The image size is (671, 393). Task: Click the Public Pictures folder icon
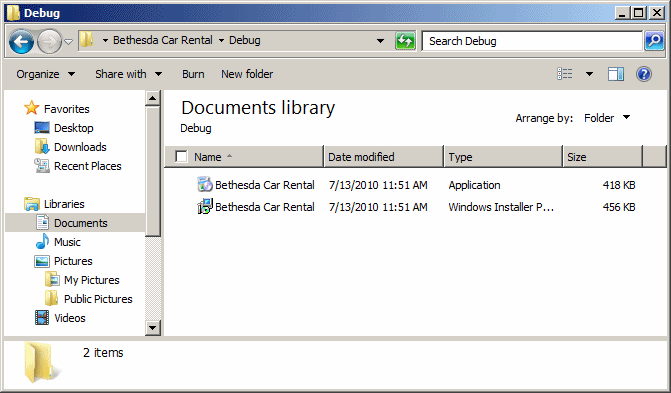(51, 298)
